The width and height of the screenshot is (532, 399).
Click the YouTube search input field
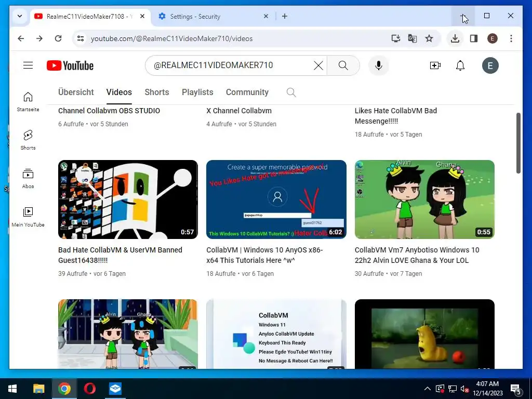tap(231, 65)
